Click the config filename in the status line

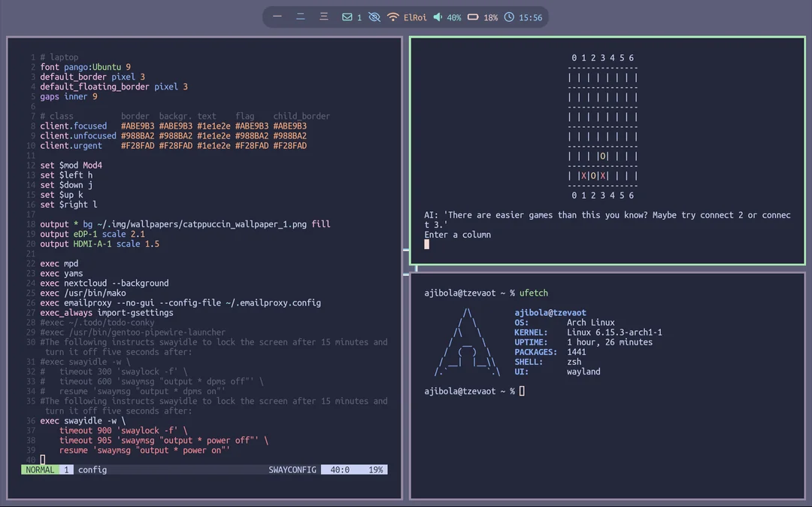(92, 469)
